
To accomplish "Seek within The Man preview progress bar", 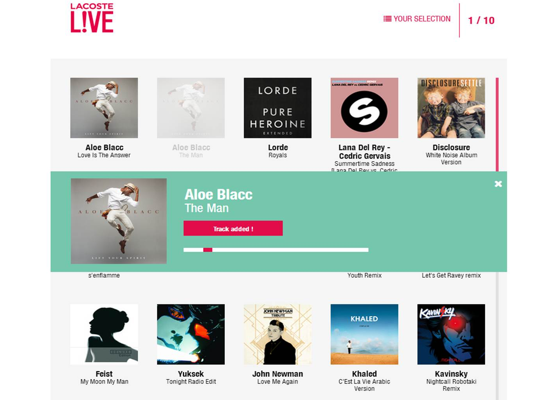I will click(276, 250).
